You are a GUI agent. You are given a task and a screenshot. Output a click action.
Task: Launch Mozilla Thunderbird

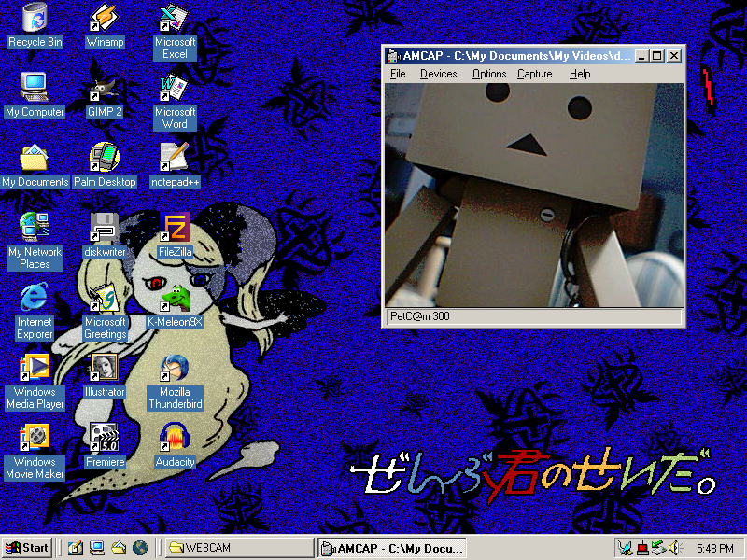(x=175, y=366)
